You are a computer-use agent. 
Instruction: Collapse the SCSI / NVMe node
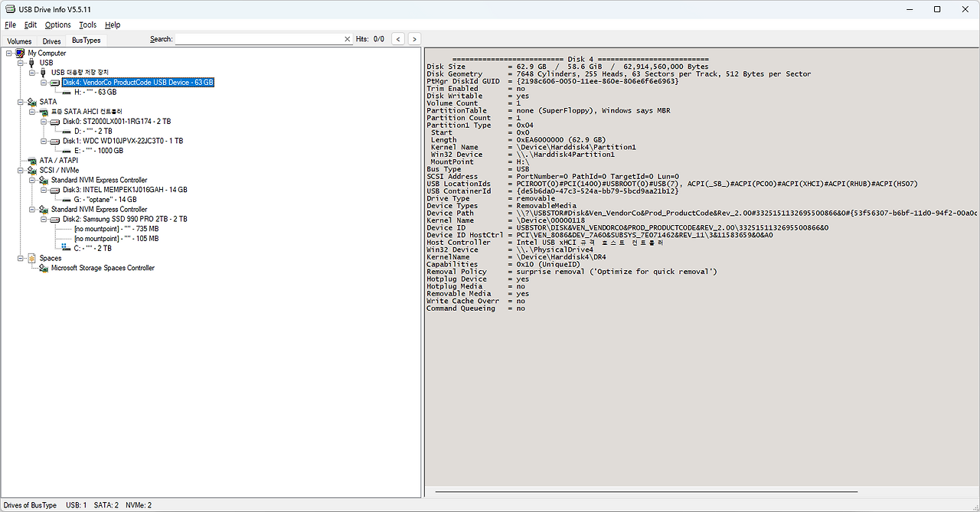point(20,170)
